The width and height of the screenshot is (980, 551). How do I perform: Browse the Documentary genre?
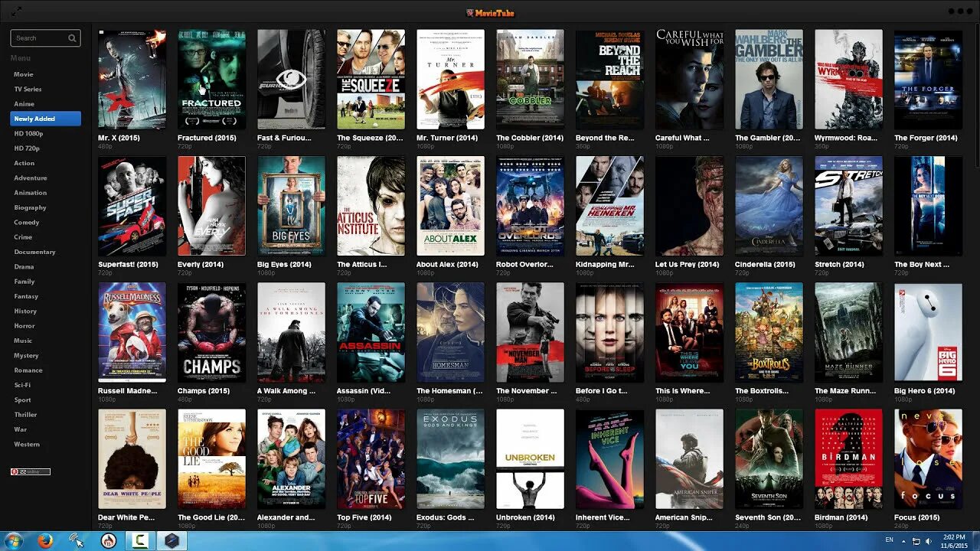click(34, 252)
